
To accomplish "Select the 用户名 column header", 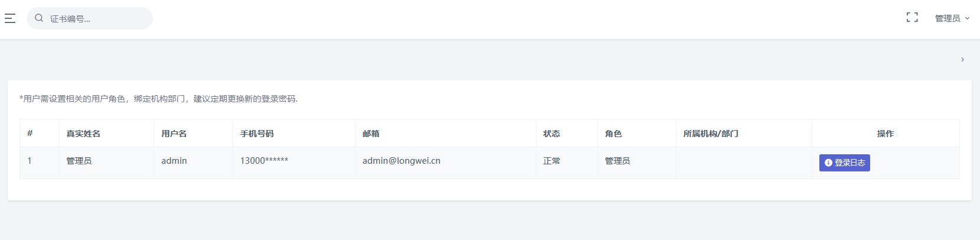I will pos(174,134).
